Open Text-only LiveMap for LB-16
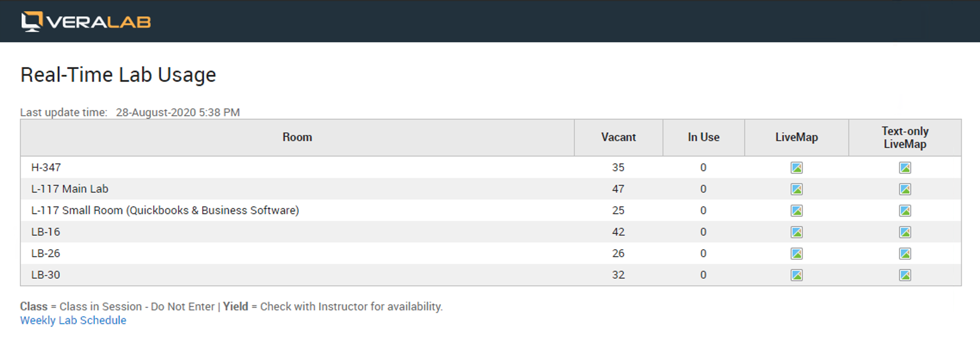The width and height of the screenshot is (980, 355). click(x=905, y=232)
